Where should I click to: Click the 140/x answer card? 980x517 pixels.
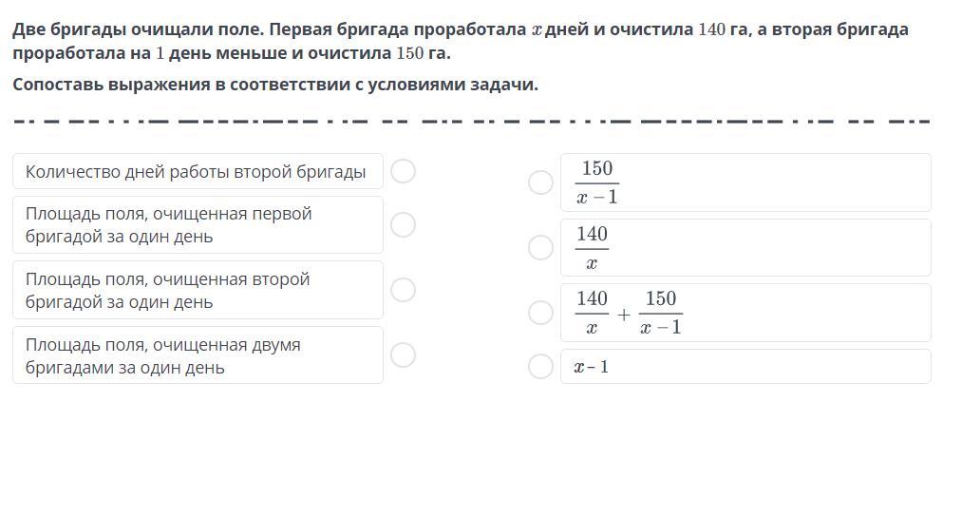tap(745, 247)
